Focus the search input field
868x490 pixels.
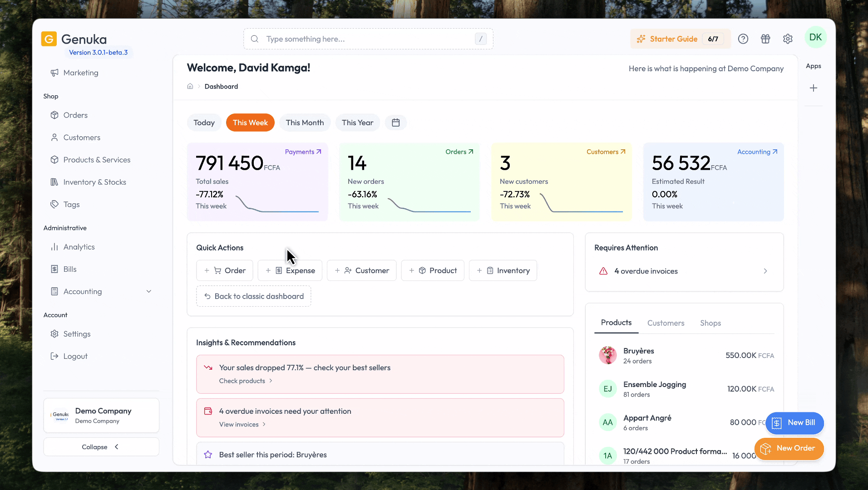(368, 39)
